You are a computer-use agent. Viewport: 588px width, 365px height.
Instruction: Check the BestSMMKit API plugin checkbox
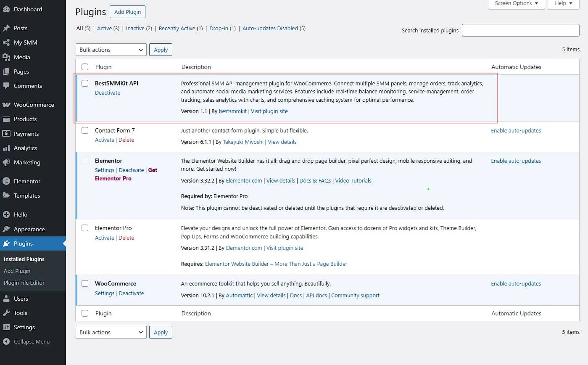pos(85,83)
